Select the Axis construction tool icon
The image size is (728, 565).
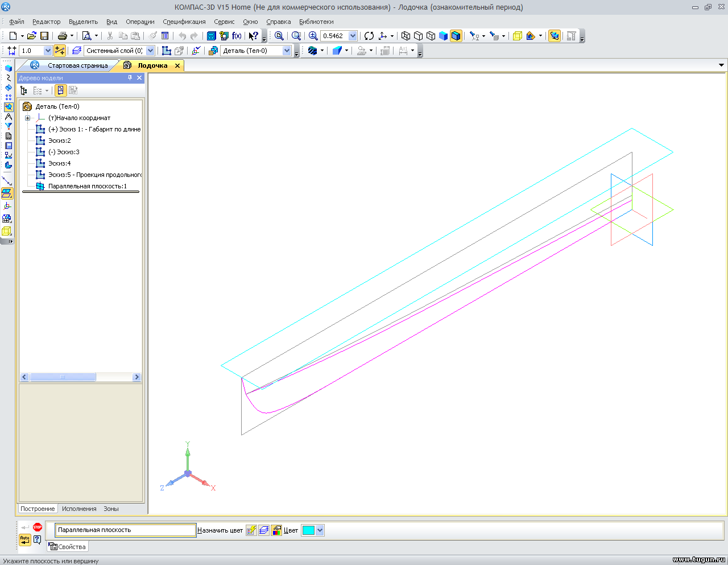(x=7, y=181)
